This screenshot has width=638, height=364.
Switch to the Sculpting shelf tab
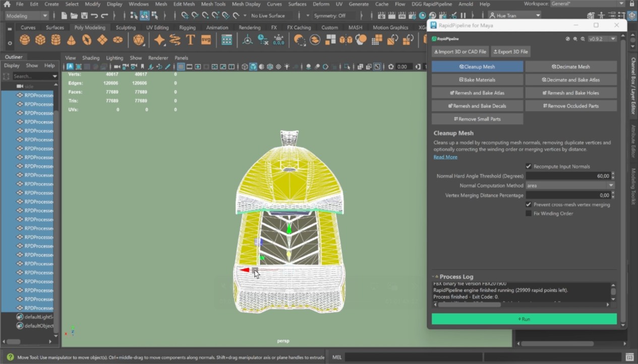[x=126, y=28]
